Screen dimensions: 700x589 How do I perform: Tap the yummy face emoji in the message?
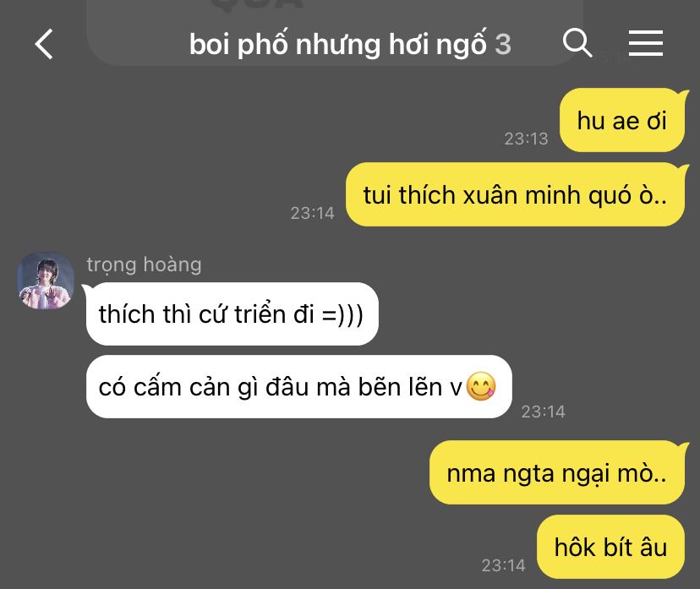coord(481,386)
